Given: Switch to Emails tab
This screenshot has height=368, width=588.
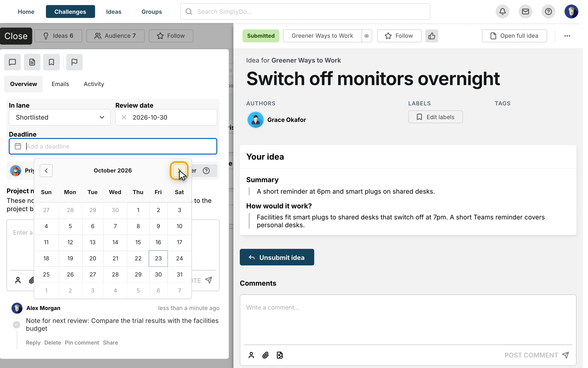Looking at the screenshot, I should pyautogui.click(x=60, y=84).
